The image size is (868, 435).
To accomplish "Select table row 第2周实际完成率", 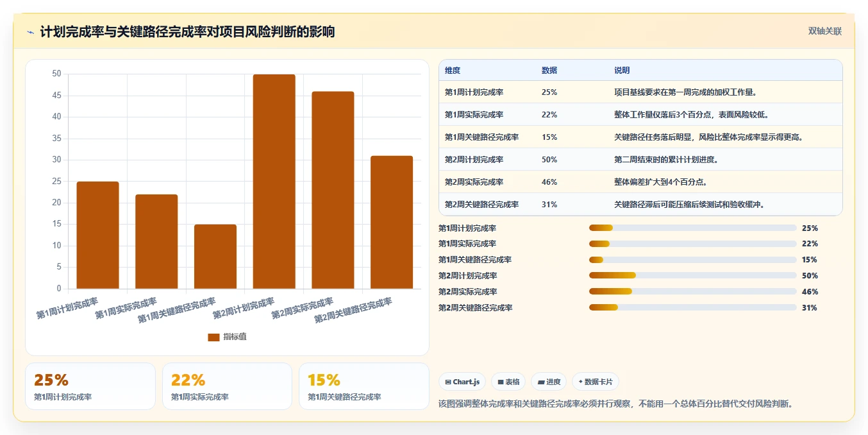I will (x=640, y=182).
